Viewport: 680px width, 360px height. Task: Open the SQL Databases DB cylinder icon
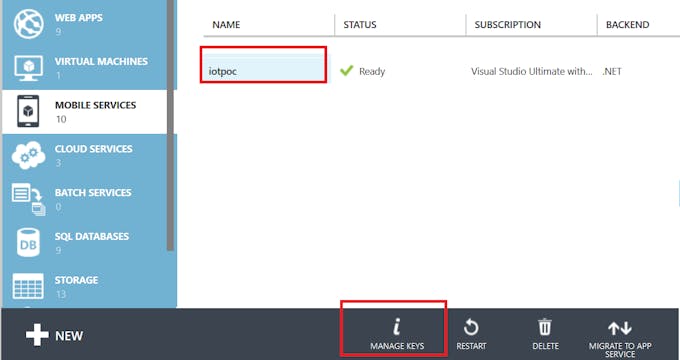pyautogui.click(x=28, y=243)
